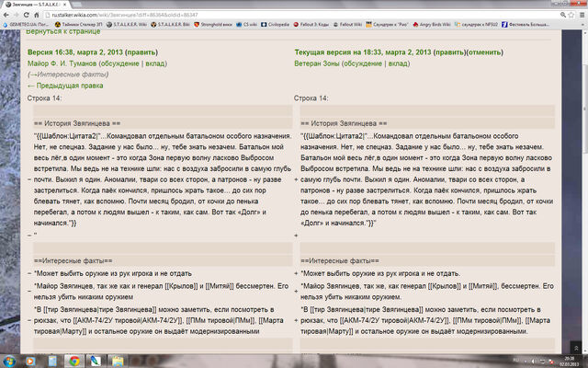The height and width of the screenshot is (368, 588).
Task: Open the Civilopedia bookmark
Action: coord(276,25)
